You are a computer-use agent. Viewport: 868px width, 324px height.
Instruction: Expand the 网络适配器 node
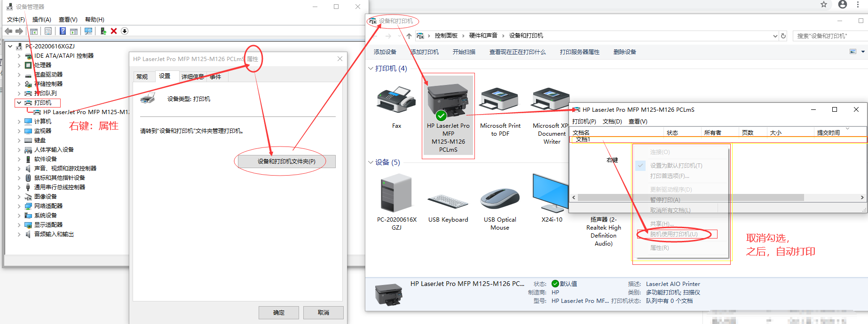coord(19,206)
